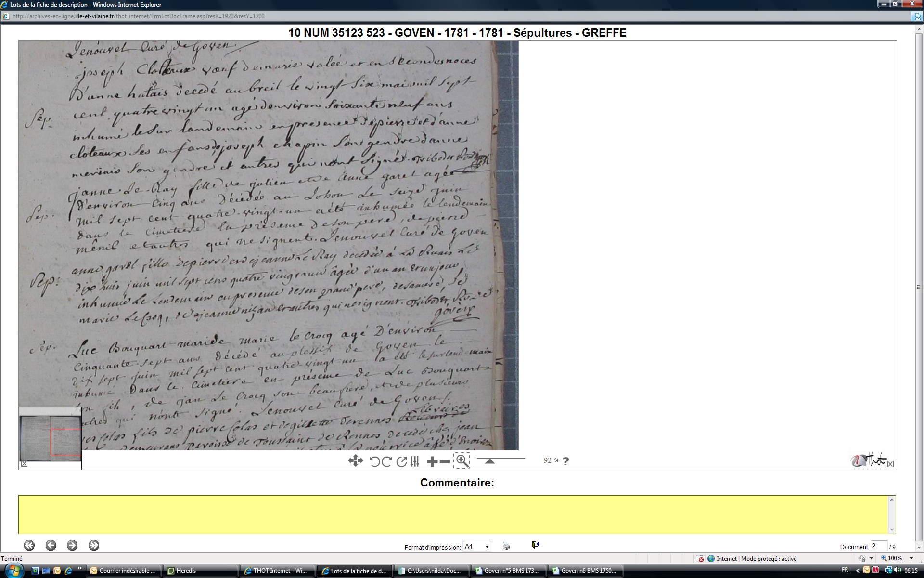Activate the magnifier zoom-area tool

click(x=462, y=460)
